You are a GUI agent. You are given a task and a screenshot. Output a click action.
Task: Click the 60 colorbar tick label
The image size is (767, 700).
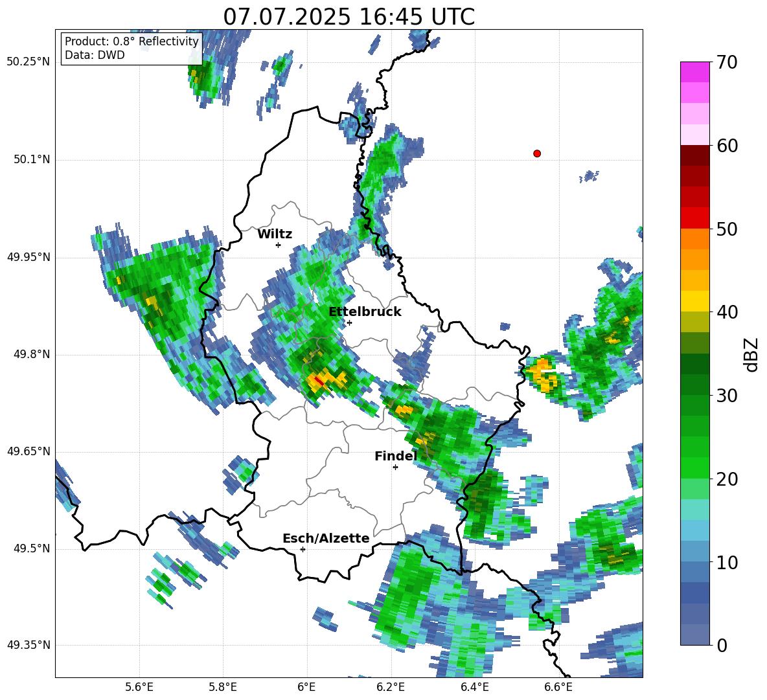726,146
